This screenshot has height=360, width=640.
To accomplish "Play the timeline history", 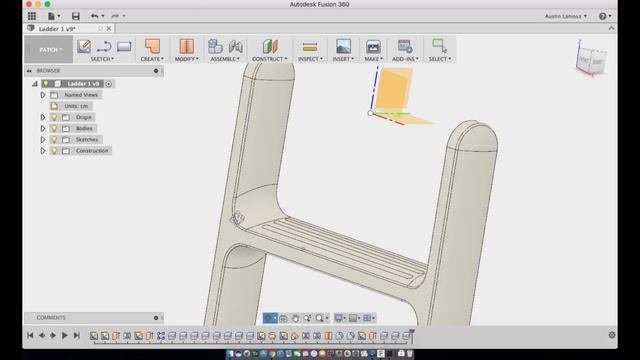I will [64, 336].
